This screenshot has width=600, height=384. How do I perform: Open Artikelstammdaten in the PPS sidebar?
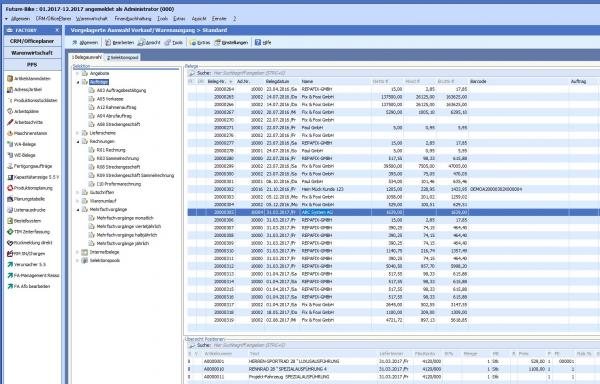29,78
